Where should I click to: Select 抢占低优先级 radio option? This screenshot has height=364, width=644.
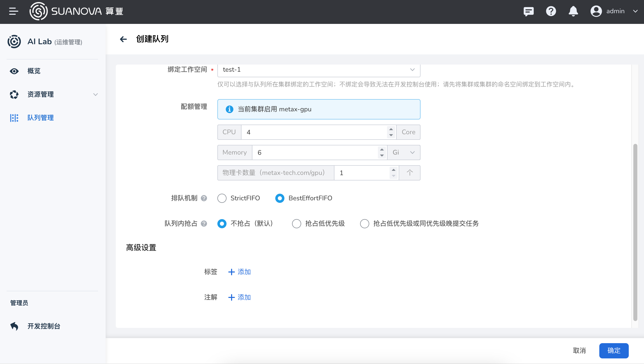coord(296,224)
